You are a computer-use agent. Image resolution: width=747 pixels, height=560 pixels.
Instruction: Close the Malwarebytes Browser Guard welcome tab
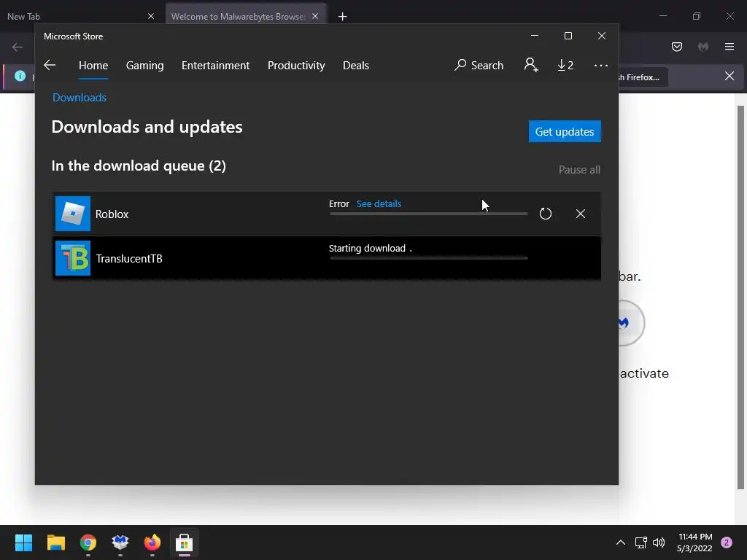[x=315, y=16]
